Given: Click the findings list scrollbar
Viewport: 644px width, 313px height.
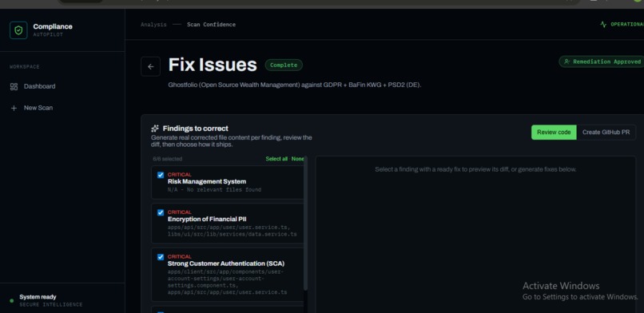Looking at the screenshot, I should [x=305, y=224].
